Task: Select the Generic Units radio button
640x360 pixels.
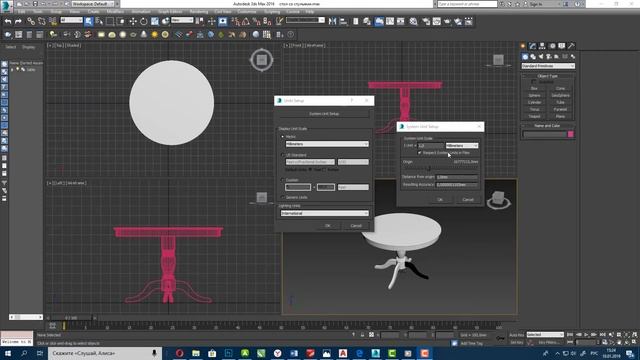Action: click(282, 198)
